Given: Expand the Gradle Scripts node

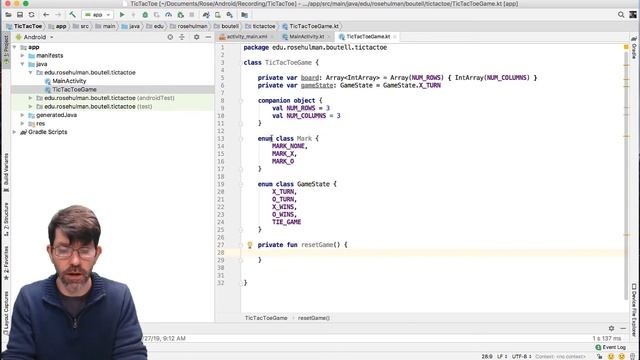Looking at the screenshot, I should [15, 132].
